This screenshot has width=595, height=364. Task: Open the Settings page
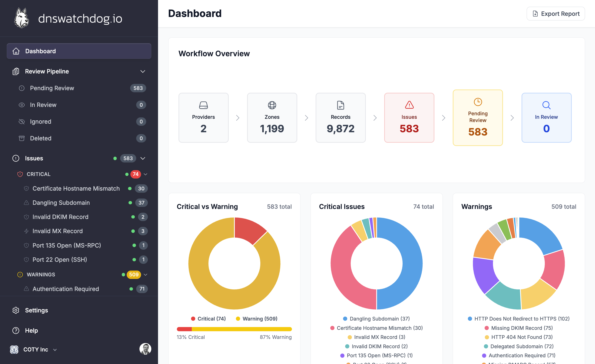point(79,310)
